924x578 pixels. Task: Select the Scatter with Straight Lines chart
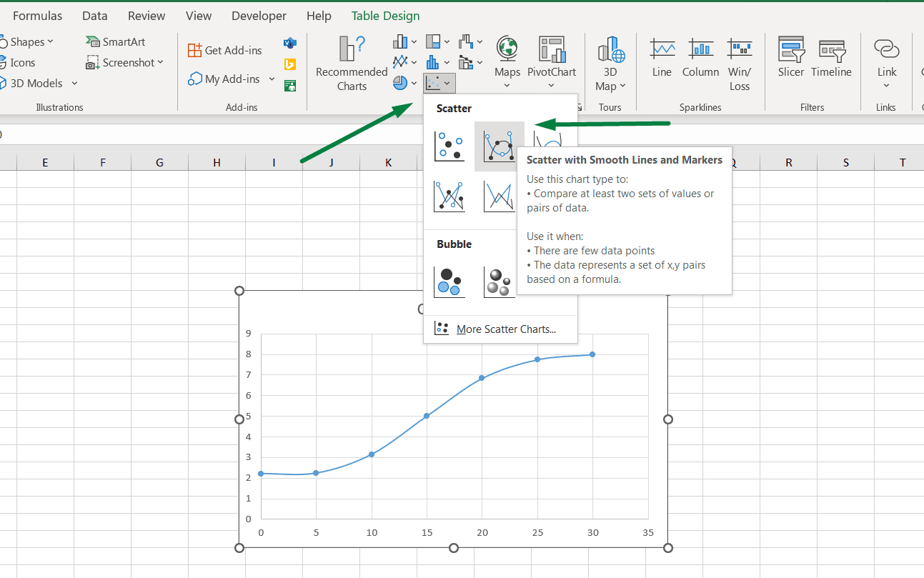pos(499,196)
